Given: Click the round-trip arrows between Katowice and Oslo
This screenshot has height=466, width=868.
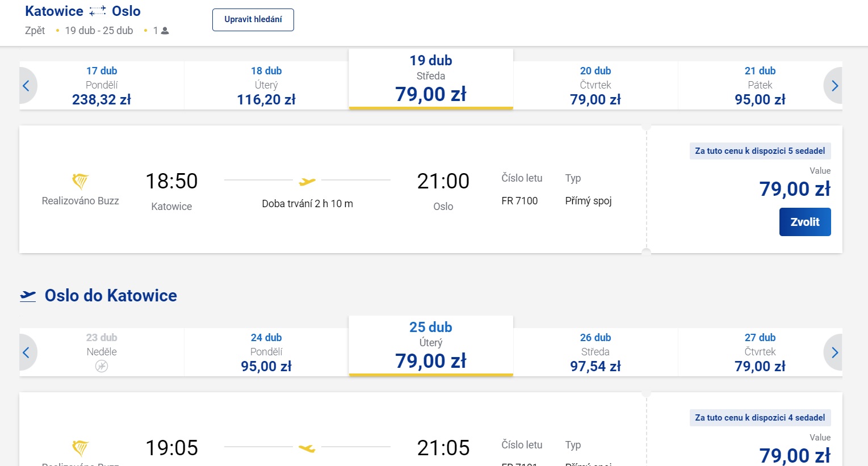Looking at the screenshot, I should (98, 11).
